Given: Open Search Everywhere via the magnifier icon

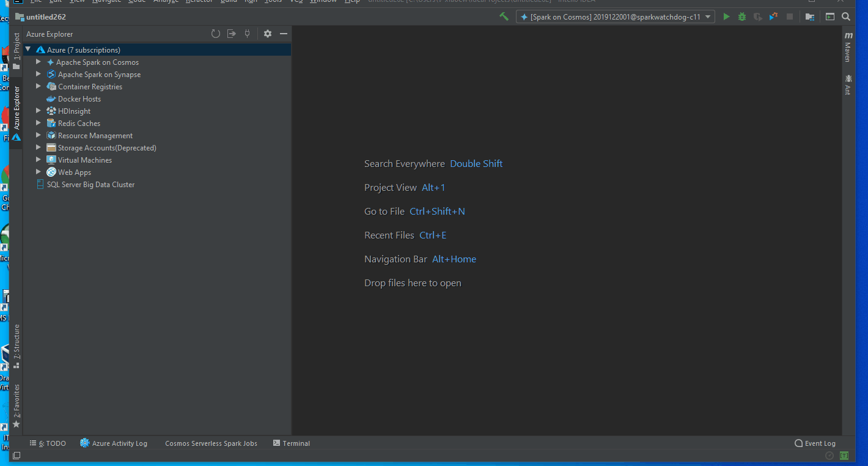Looking at the screenshot, I should click(x=846, y=17).
